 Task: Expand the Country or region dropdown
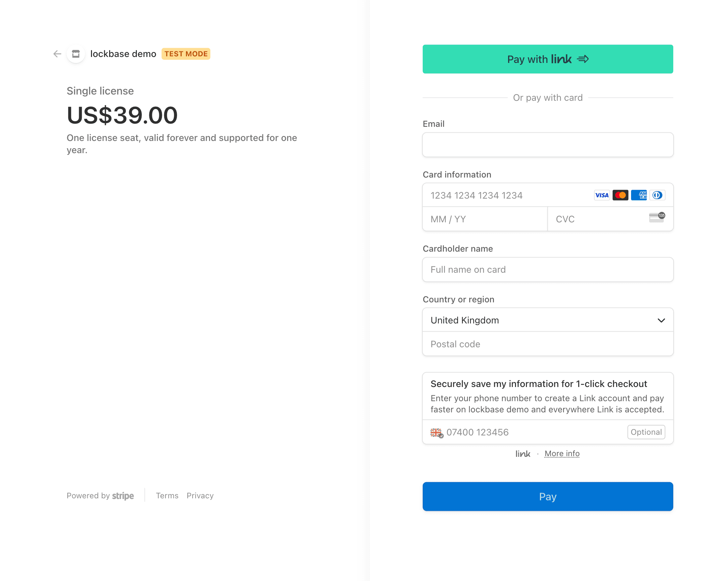[x=548, y=319]
